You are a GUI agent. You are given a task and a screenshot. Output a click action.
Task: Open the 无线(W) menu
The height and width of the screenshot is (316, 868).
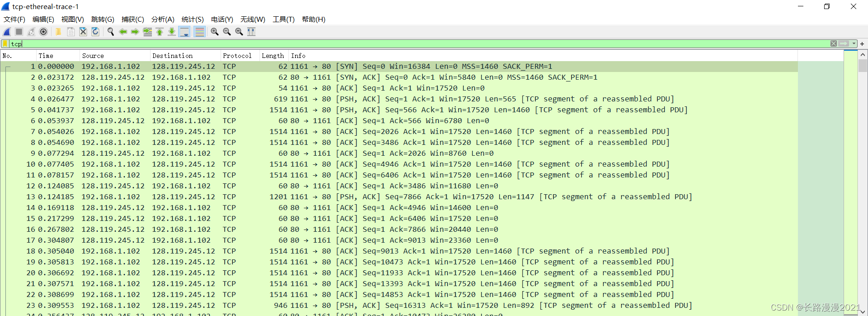[253, 19]
